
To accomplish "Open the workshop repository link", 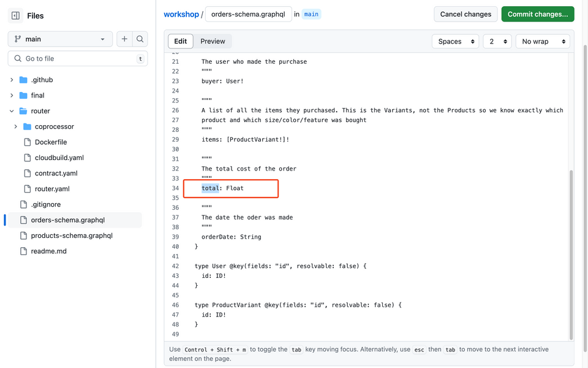I will [x=181, y=14].
